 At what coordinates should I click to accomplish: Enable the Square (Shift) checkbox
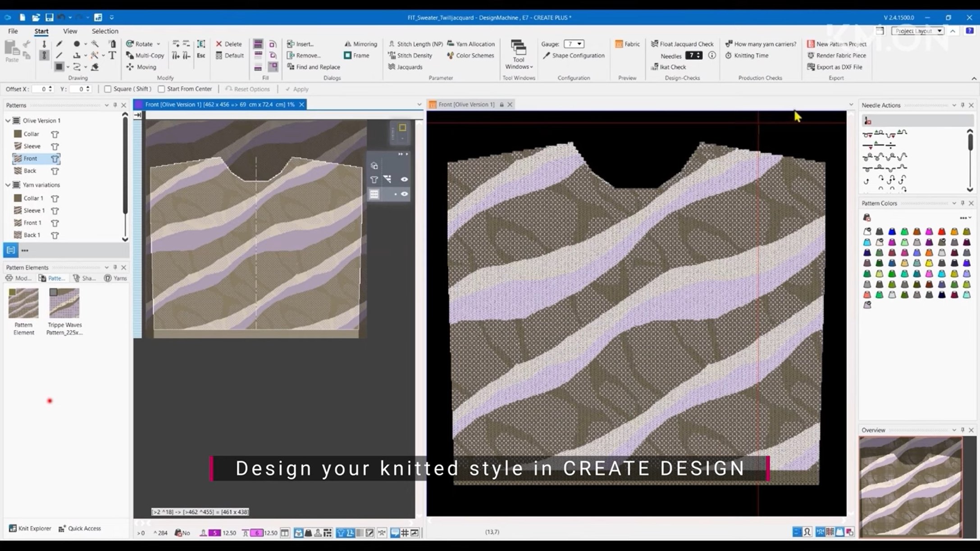coord(108,89)
